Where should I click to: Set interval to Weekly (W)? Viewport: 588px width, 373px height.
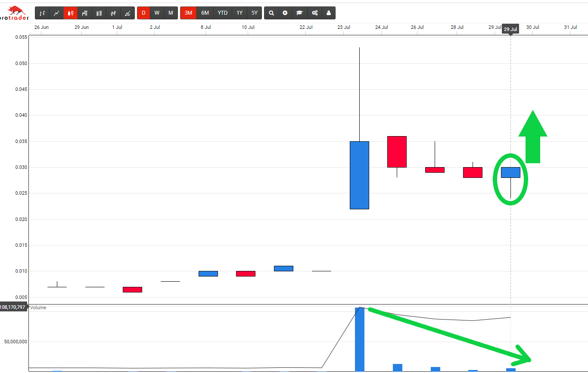pos(157,13)
